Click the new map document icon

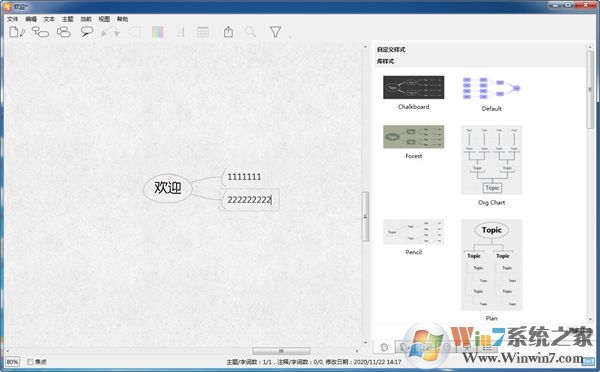pyautogui.click(x=17, y=32)
